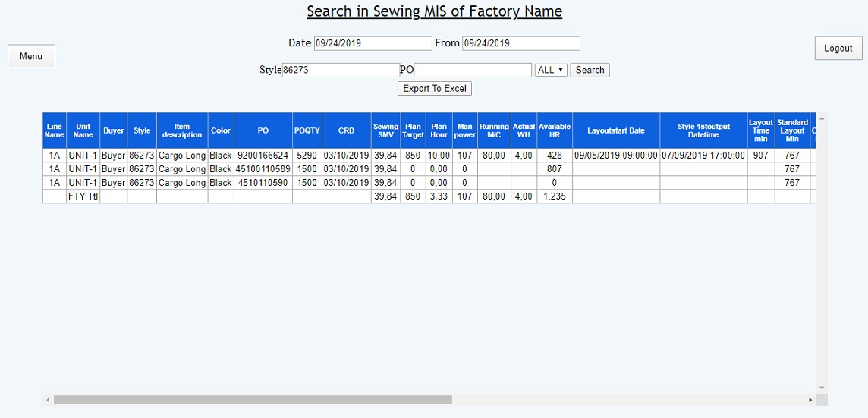Click Sewing SMV 39,84 in FTY Ttl row
The height and width of the screenshot is (418, 868).
click(386, 196)
